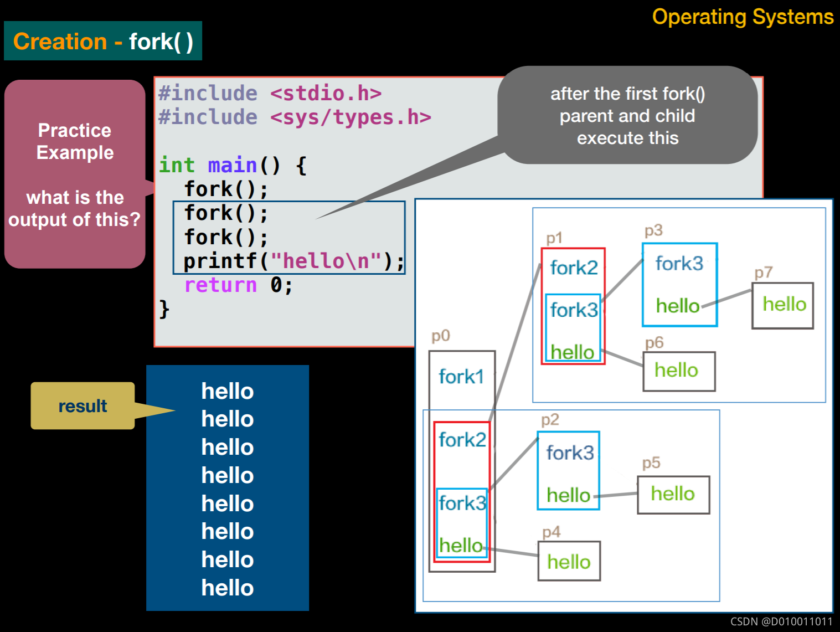Click the "Operating Systems" header text
This screenshot has width=840, height=632.
coord(743,17)
